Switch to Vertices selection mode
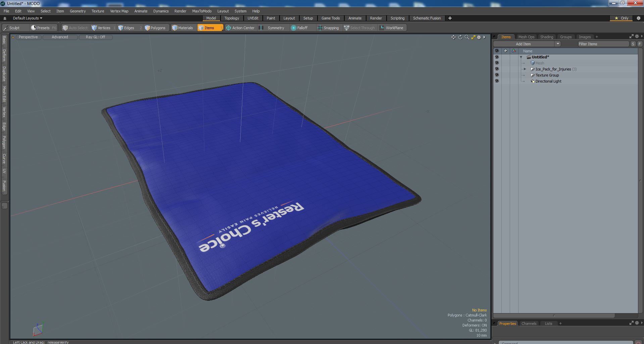Viewport: 644px width, 344px height. click(x=103, y=28)
